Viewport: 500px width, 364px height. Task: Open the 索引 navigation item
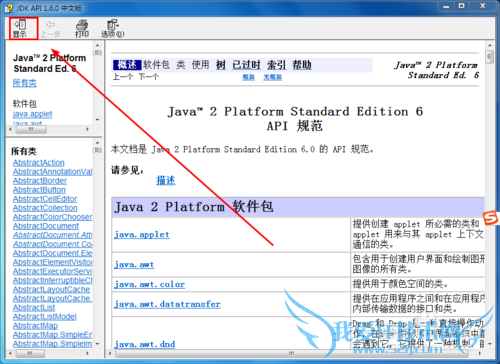coord(276,65)
